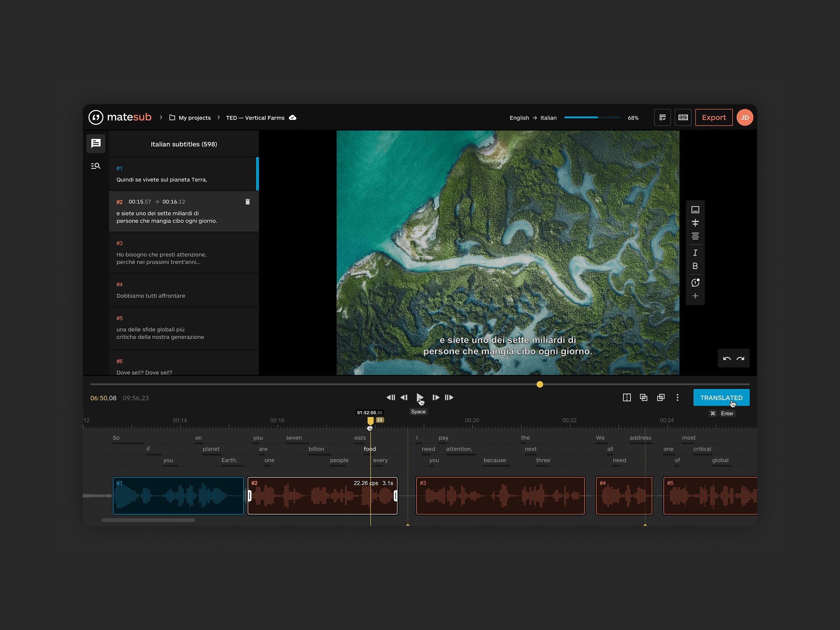
Task: Click the TRANSLATED button
Action: (721, 397)
